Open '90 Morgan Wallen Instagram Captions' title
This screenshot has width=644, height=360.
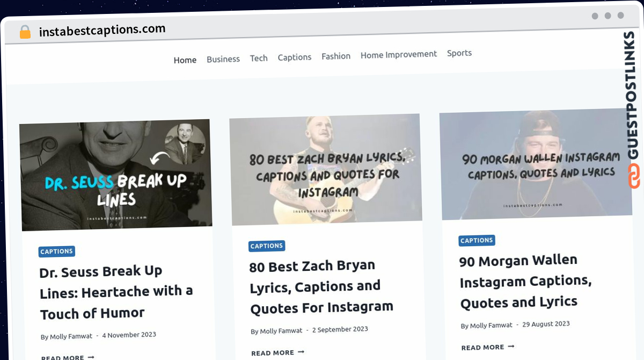pos(526,281)
